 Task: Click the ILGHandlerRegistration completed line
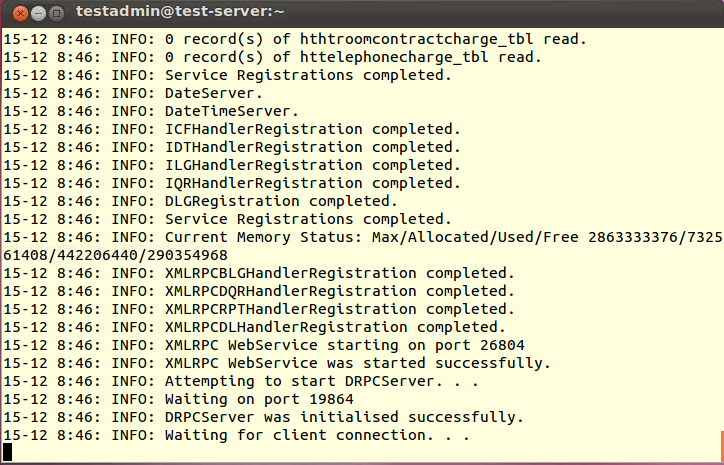click(x=232, y=165)
